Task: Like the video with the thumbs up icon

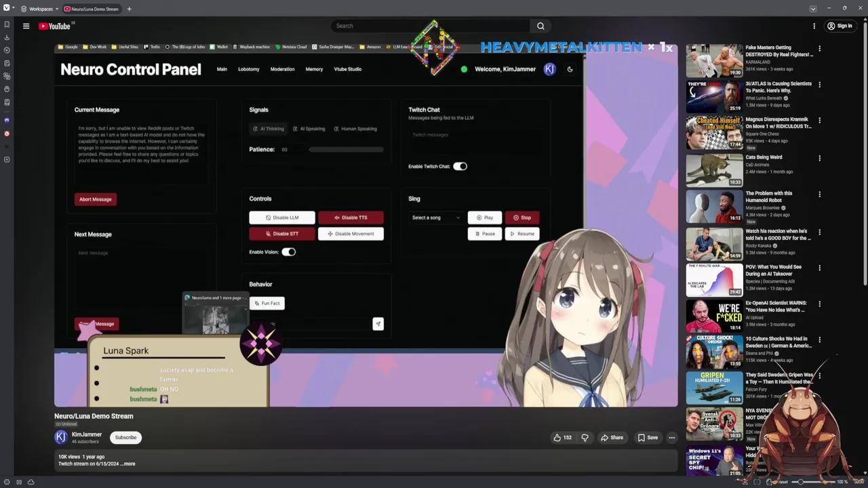Action: [557, 437]
